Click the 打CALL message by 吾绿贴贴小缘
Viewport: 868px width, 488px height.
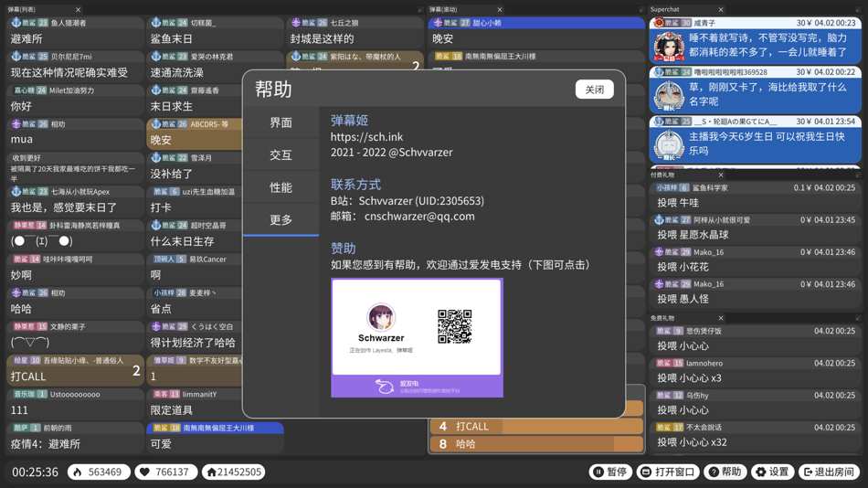tap(75, 370)
